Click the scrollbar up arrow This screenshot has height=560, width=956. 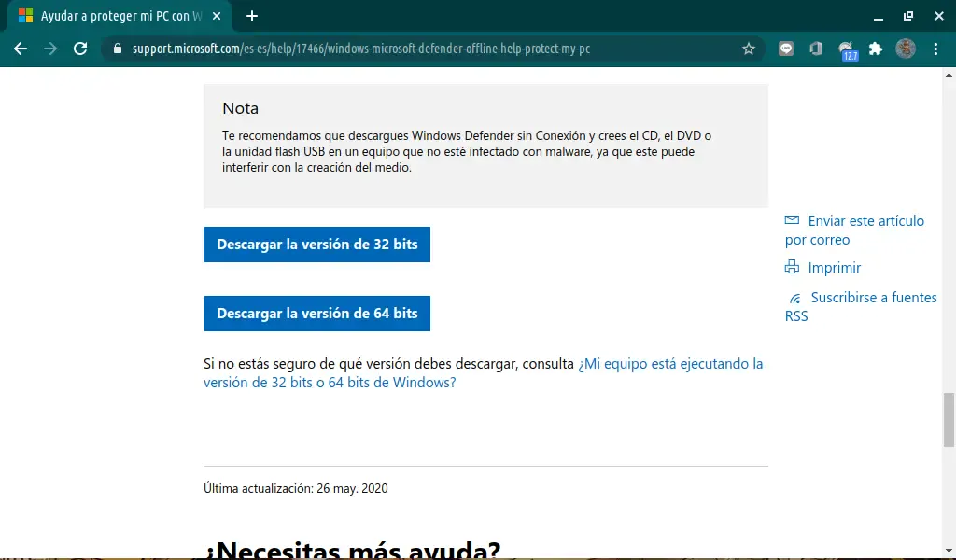(x=949, y=75)
